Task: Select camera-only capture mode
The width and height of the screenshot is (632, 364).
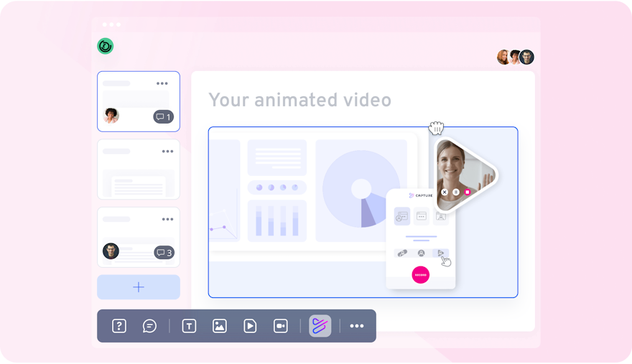Action: (441, 217)
